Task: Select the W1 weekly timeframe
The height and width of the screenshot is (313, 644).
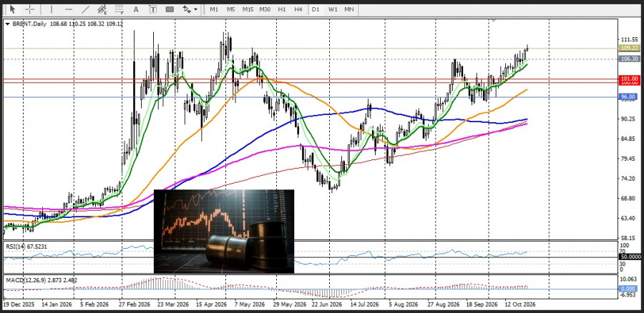Action: (333, 9)
